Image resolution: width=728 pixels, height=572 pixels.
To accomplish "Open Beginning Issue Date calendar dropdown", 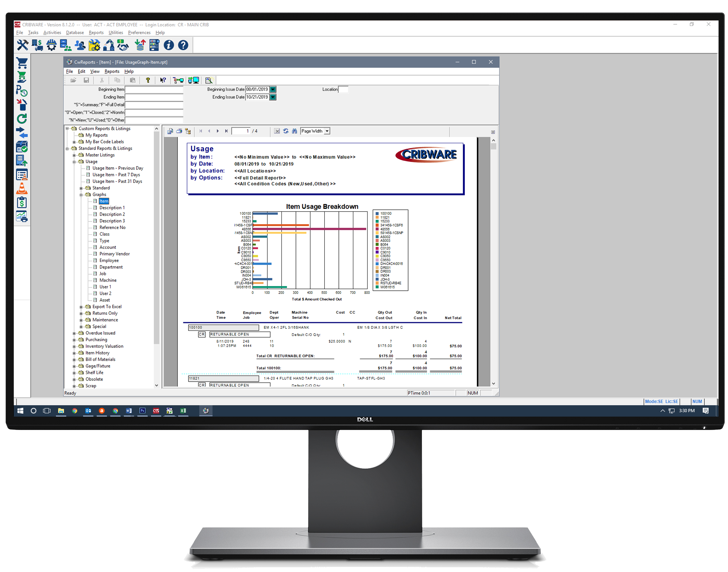I will point(273,89).
